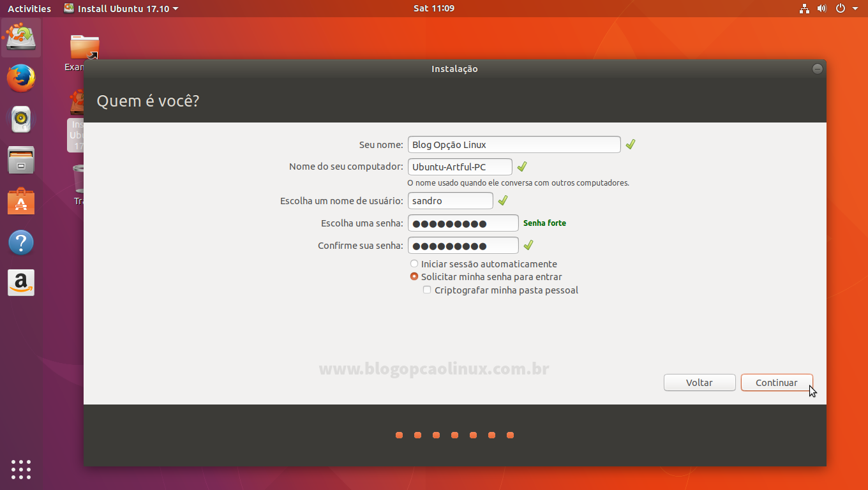Focus the Nome do seu computador field
This screenshot has height=490, width=868.
460,167
